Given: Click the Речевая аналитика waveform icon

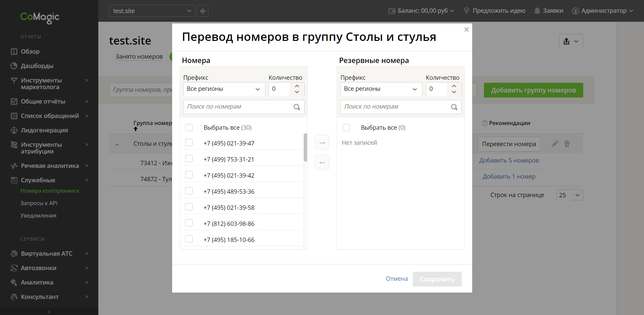Looking at the screenshot, I should [14, 166].
